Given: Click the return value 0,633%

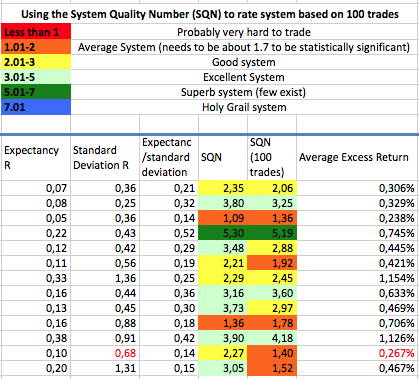Looking at the screenshot, I should click(x=357, y=293).
